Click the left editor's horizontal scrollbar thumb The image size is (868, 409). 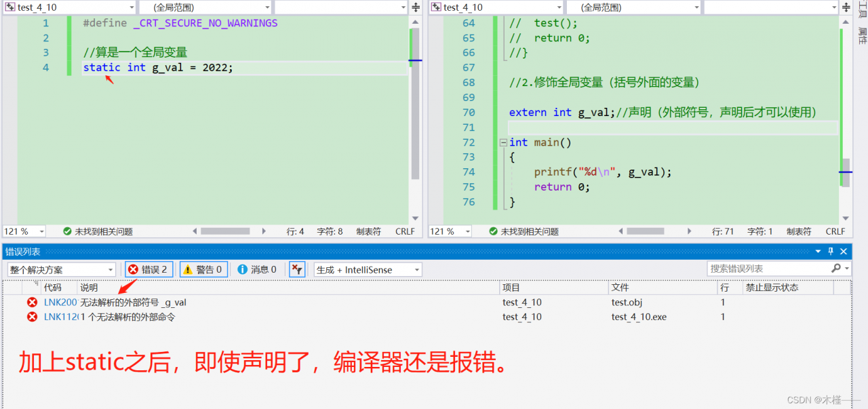coord(225,231)
